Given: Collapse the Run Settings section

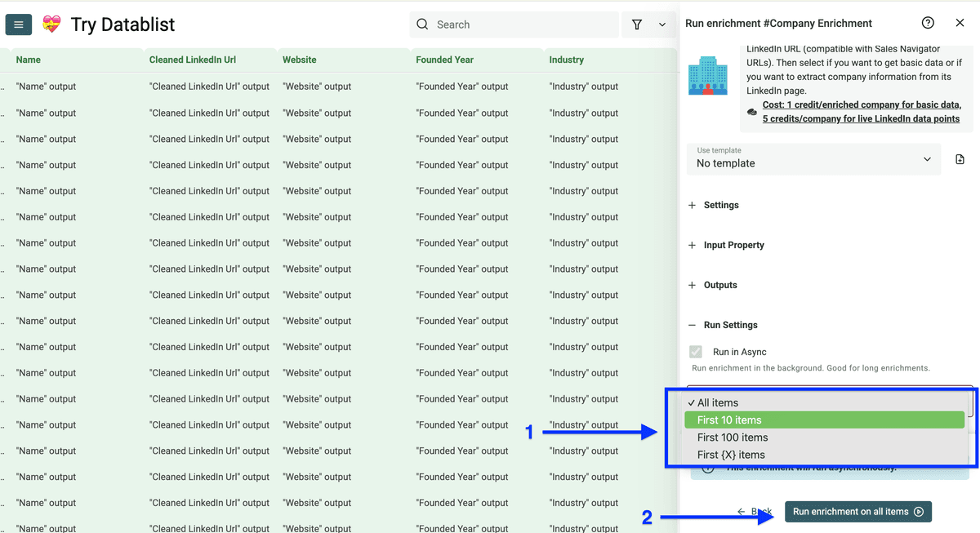Looking at the screenshot, I should coord(723,325).
